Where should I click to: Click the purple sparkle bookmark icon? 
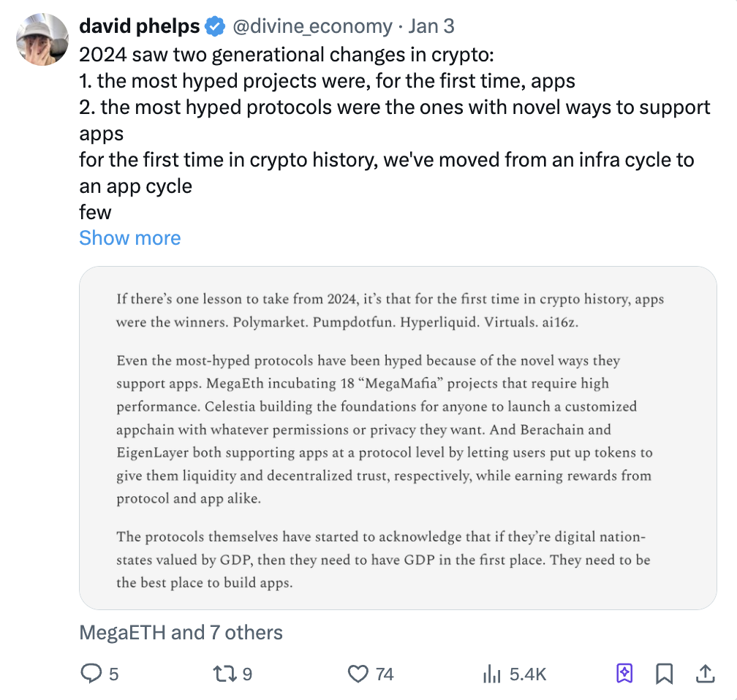point(624,674)
